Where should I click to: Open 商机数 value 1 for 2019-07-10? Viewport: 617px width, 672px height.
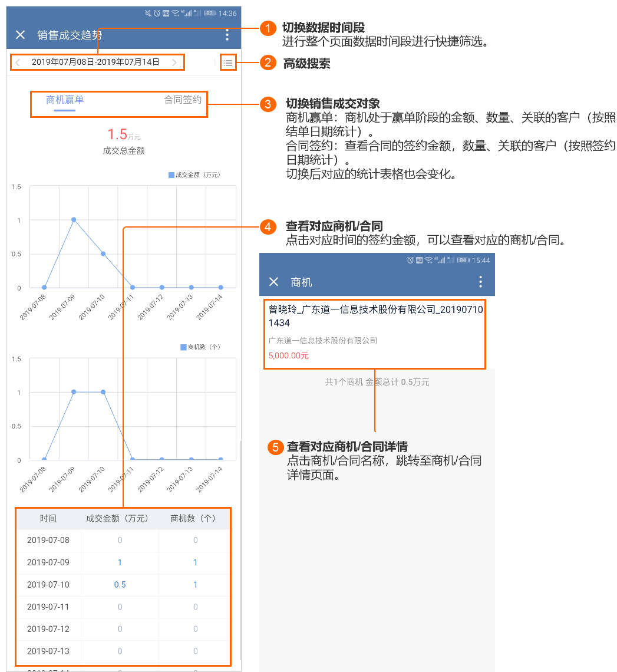[x=196, y=585]
